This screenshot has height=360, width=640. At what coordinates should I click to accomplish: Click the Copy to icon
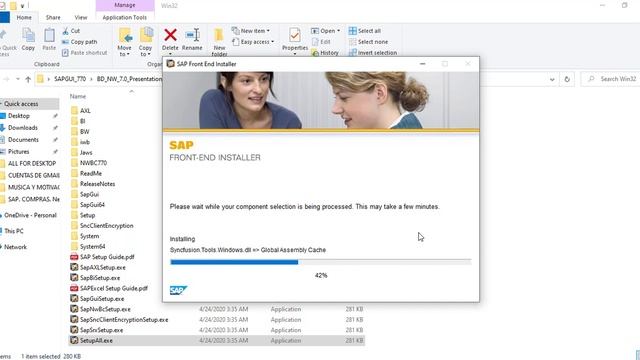click(x=146, y=35)
